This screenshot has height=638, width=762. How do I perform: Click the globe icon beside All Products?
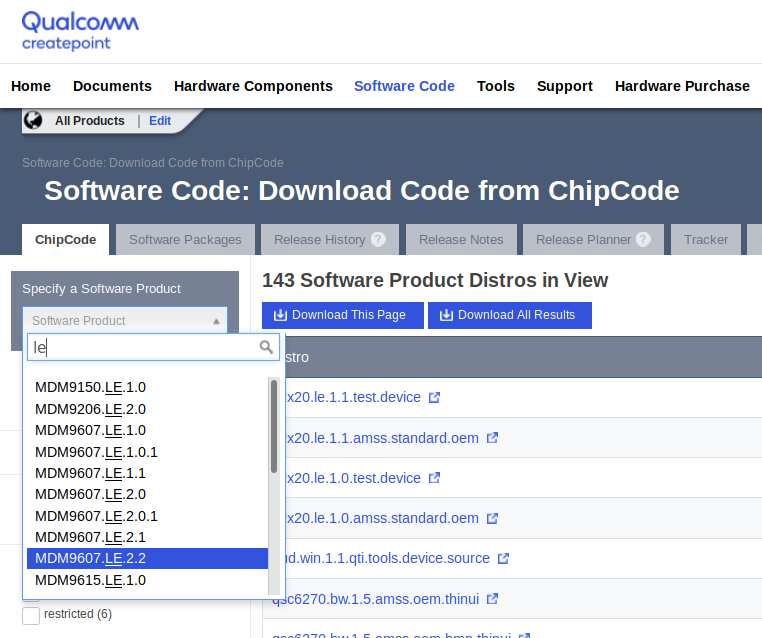tap(34, 120)
